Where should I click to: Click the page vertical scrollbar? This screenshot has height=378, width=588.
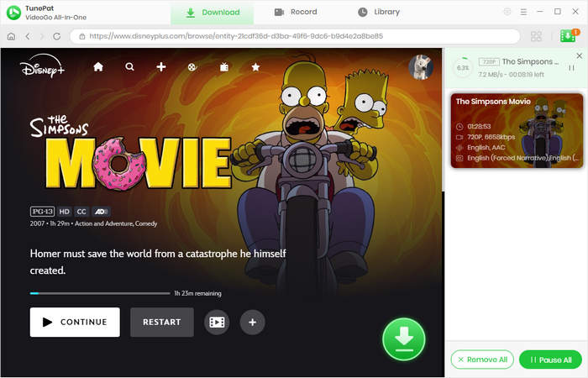[443, 120]
